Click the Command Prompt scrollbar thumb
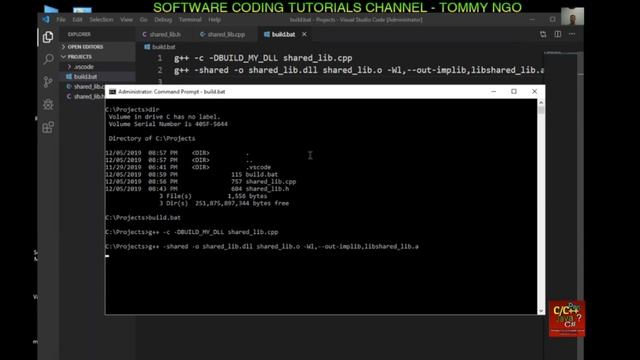The image size is (640, 360). tap(541, 110)
